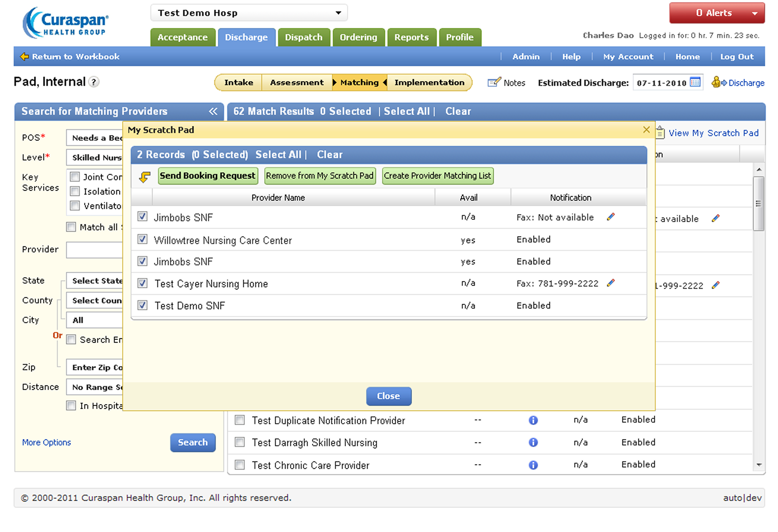Switch to the Dispatch tab
The image size is (778, 532).
(x=303, y=37)
